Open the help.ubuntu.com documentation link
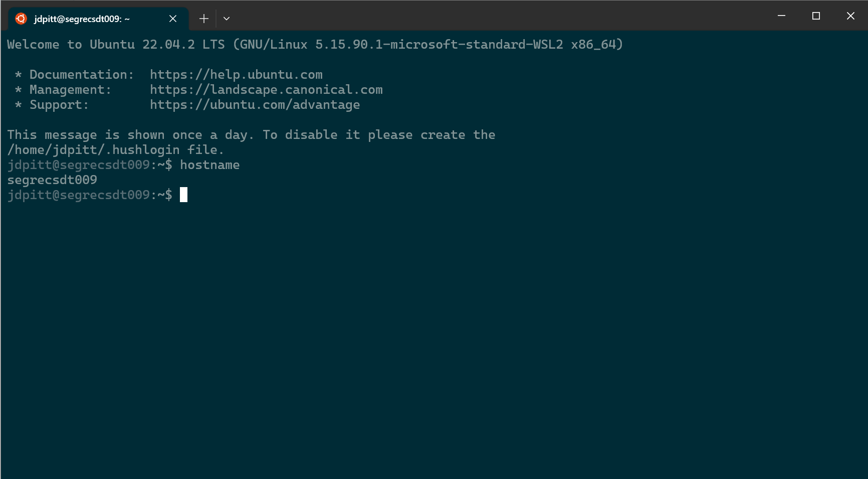This screenshot has height=479, width=868. tap(236, 75)
